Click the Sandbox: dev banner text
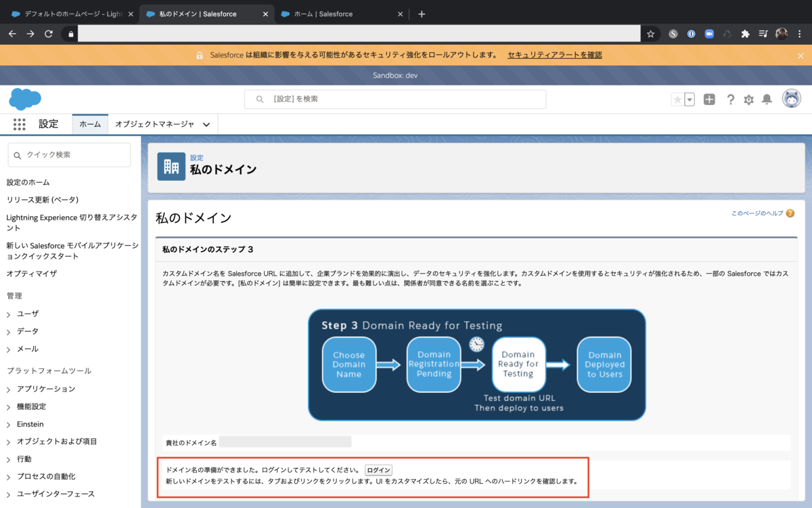Screen dimensions: 812x508 (395, 75)
